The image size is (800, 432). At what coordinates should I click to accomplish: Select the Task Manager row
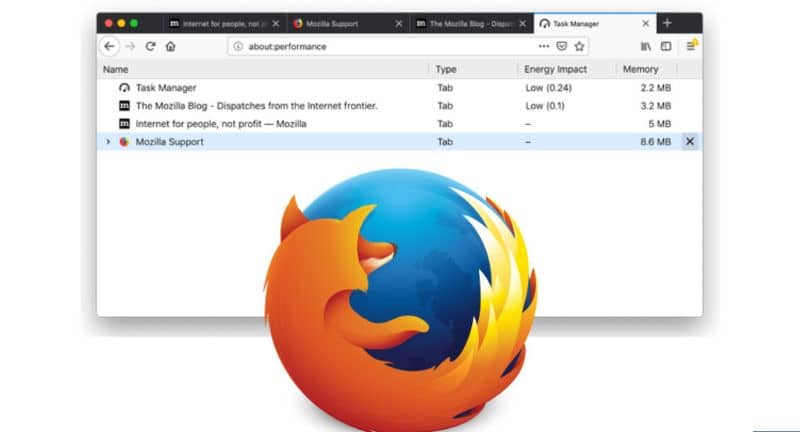tap(399, 88)
